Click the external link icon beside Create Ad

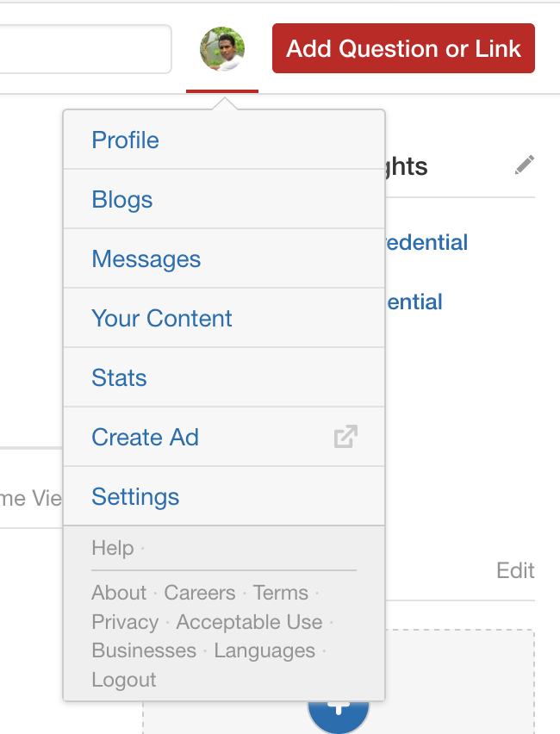pyautogui.click(x=345, y=436)
